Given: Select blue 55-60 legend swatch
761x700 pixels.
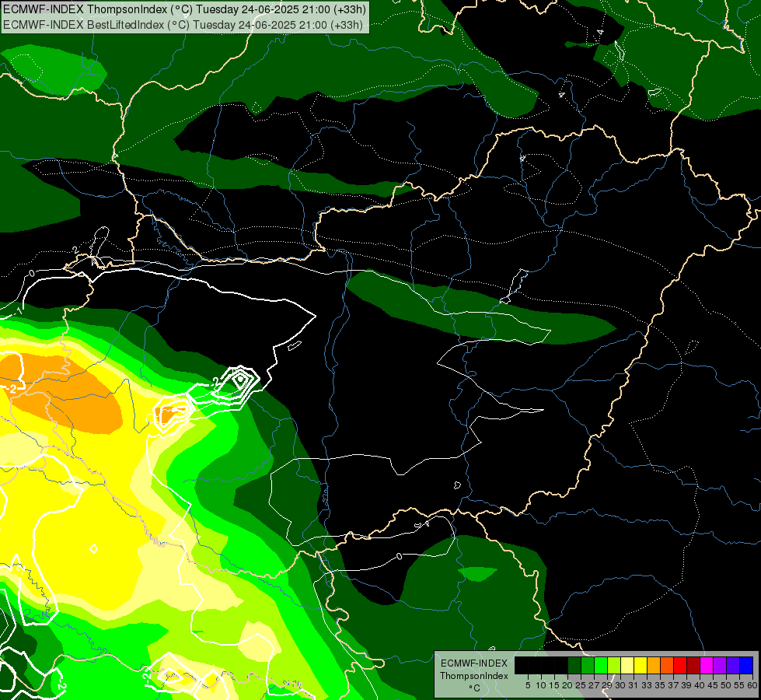Looking at the screenshot, I should pos(746,665).
